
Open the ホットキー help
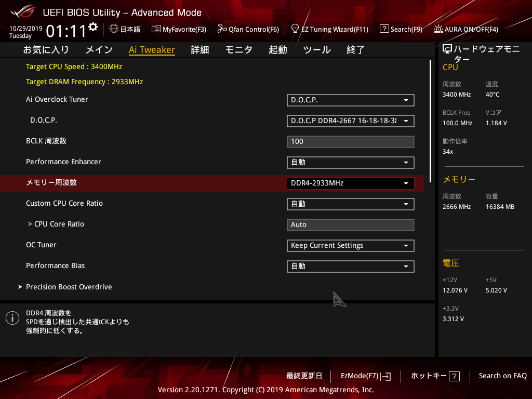[x=429, y=376]
